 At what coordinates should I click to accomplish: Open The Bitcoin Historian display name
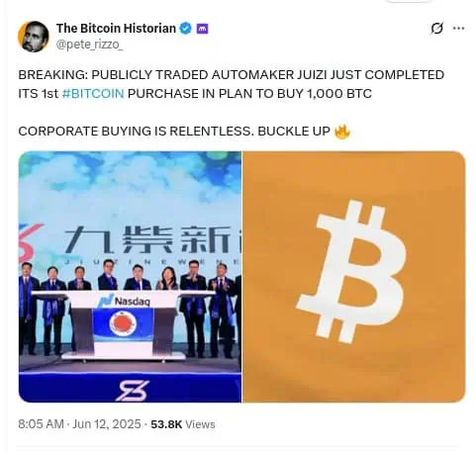[116, 29]
